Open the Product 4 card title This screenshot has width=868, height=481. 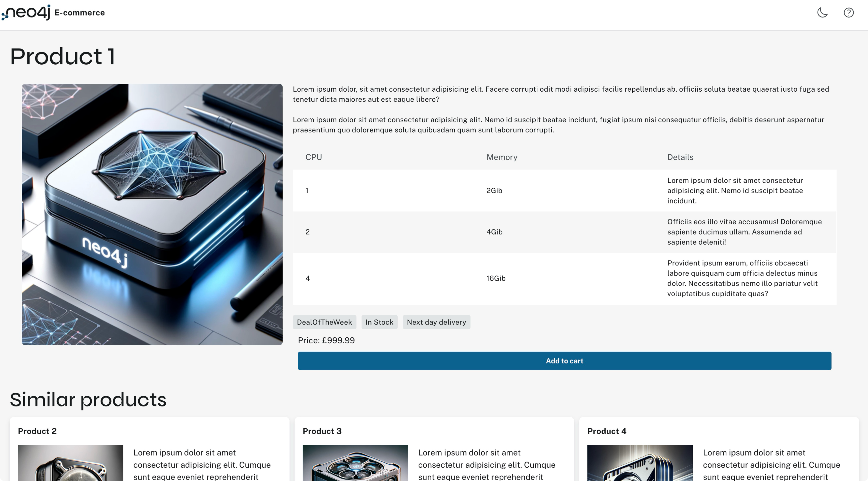[606, 431]
